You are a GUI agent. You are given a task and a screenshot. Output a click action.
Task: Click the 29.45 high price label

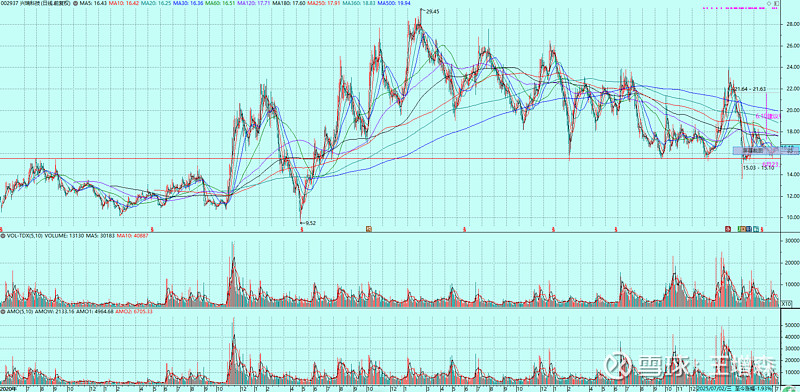[432, 11]
